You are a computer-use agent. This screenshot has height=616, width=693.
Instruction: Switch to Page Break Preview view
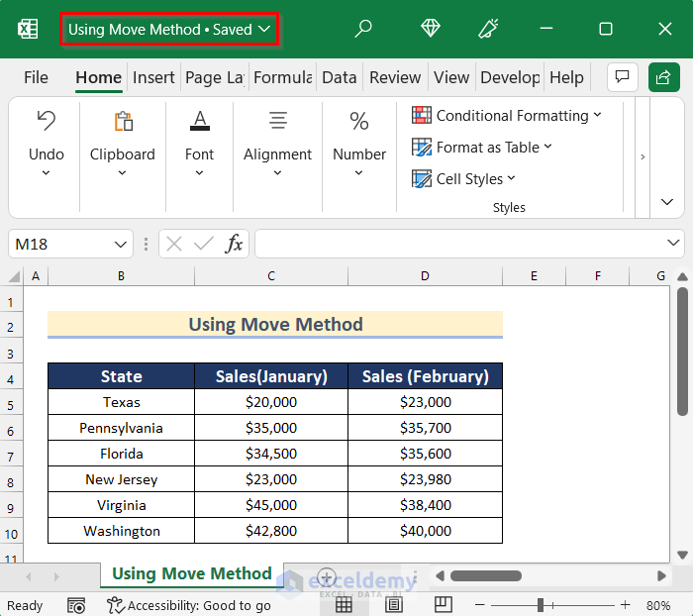[x=443, y=605]
